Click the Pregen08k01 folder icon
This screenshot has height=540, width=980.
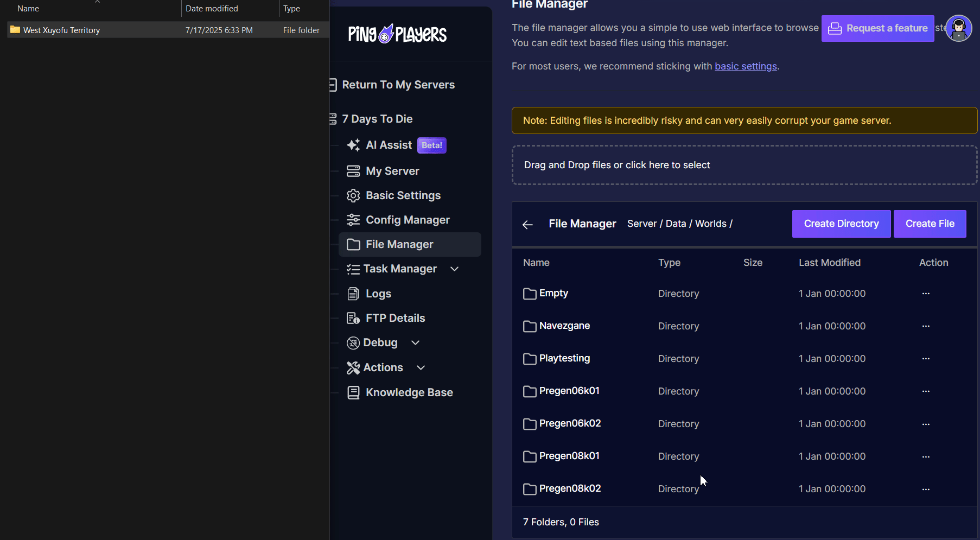[x=530, y=456]
